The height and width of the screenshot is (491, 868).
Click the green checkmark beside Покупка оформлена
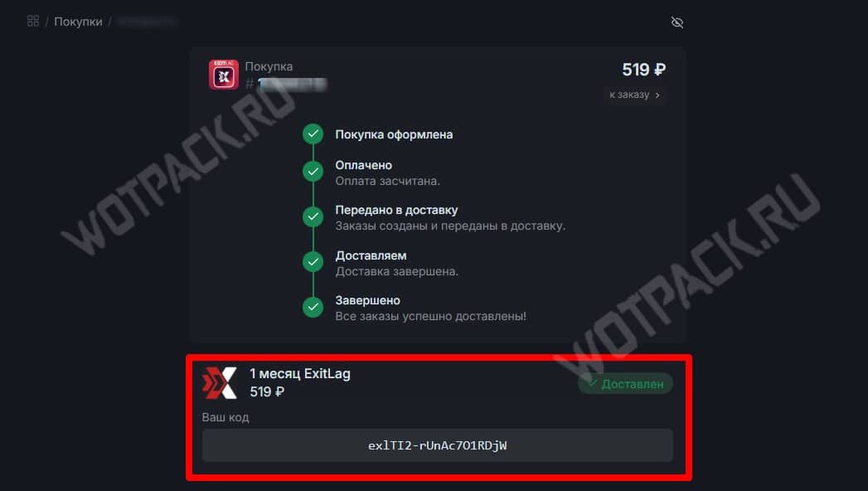pyautogui.click(x=313, y=134)
